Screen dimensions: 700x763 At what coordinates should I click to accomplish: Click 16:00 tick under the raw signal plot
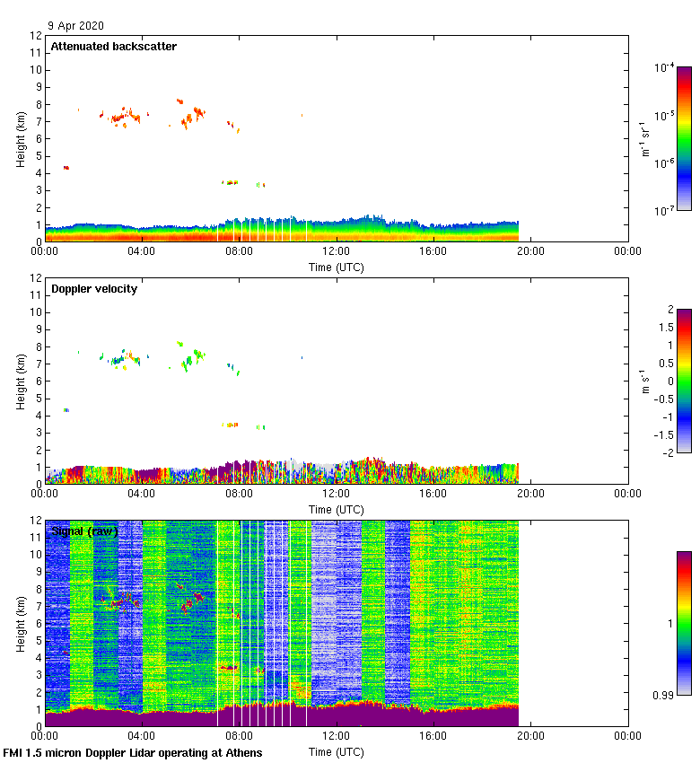pyautogui.click(x=433, y=736)
